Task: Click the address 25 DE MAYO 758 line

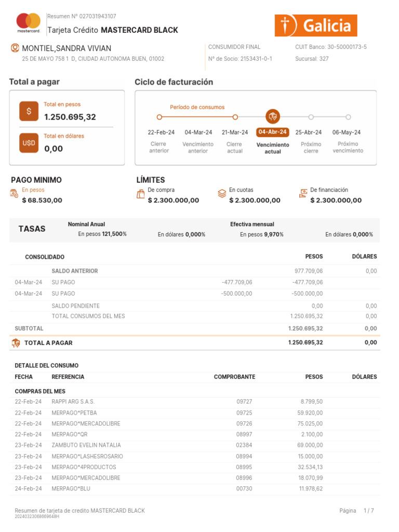Action: 93,59
